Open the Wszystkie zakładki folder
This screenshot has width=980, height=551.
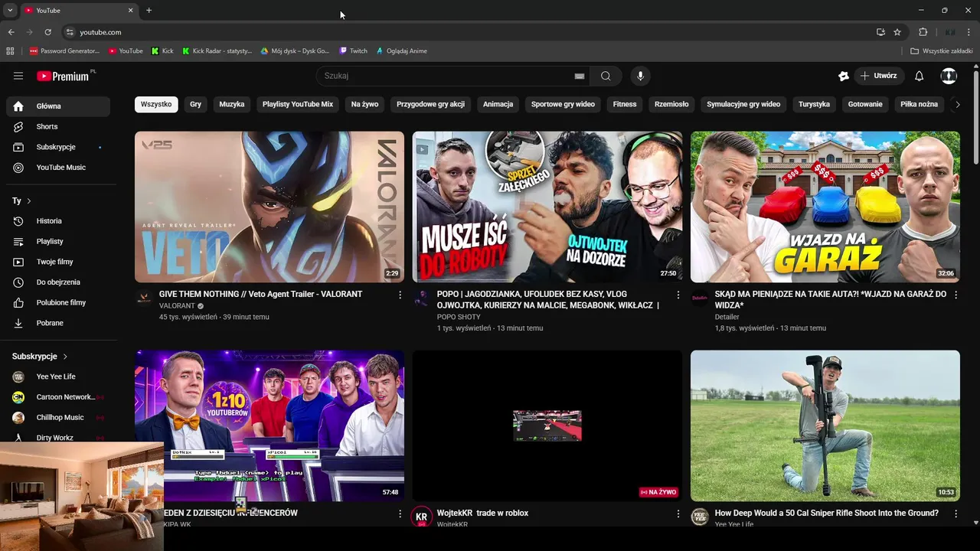pyautogui.click(x=942, y=51)
